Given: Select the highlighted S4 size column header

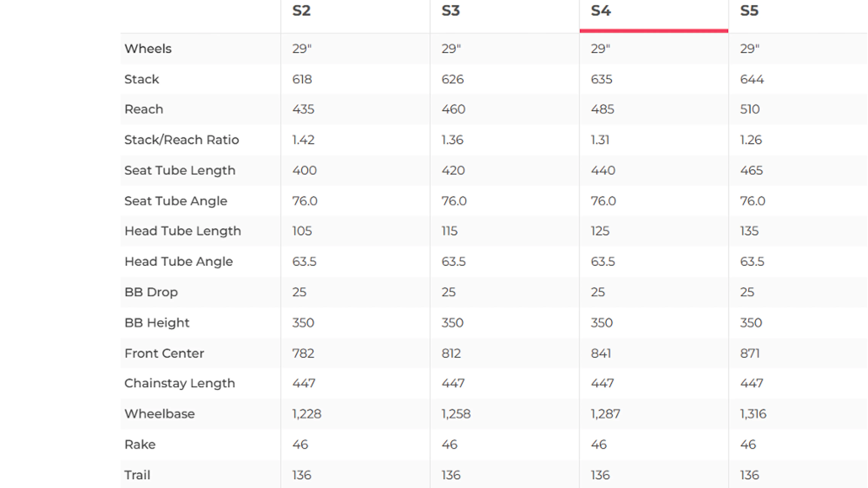Looking at the screenshot, I should pos(601,11).
